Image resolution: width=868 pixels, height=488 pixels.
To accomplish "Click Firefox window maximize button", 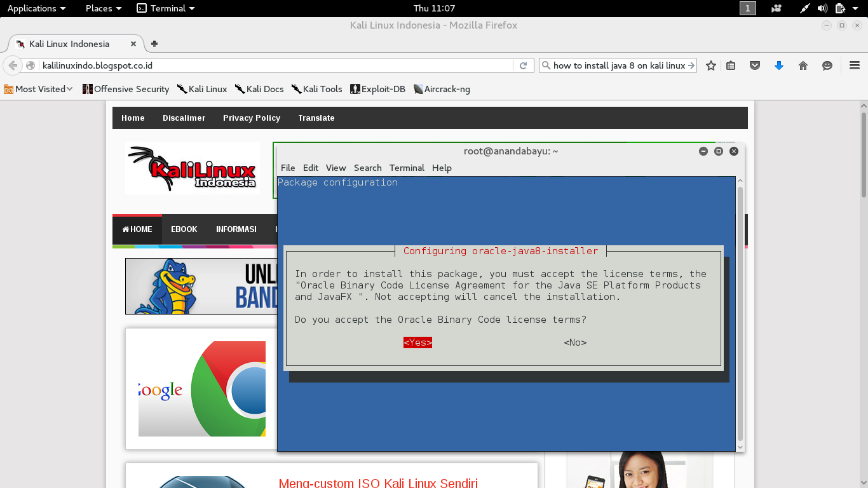I will tap(842, 25).
